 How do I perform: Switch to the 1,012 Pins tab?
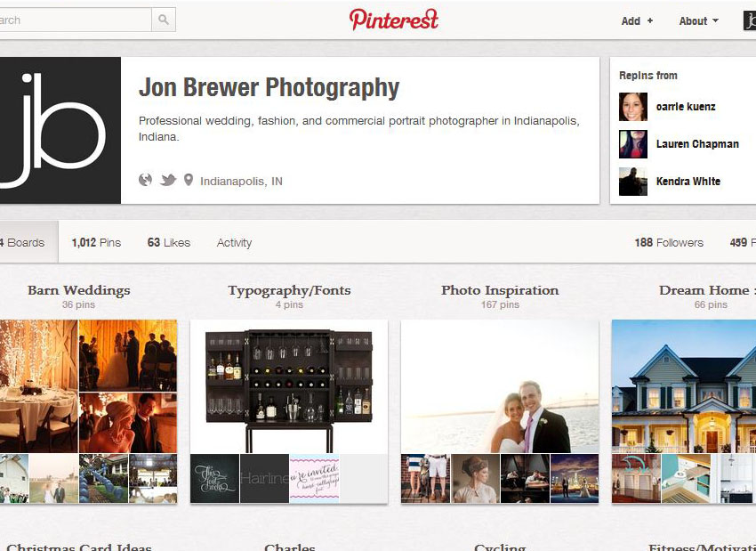(x=96, y=243)
